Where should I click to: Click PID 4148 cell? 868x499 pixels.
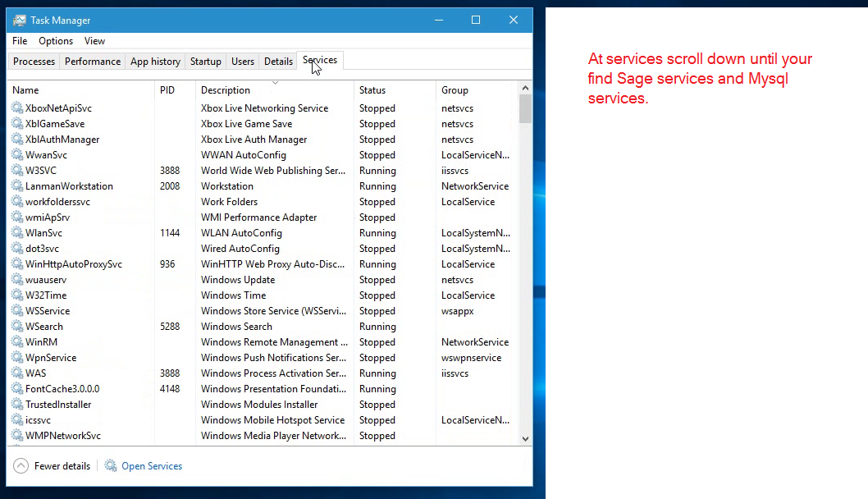(170, 389)
